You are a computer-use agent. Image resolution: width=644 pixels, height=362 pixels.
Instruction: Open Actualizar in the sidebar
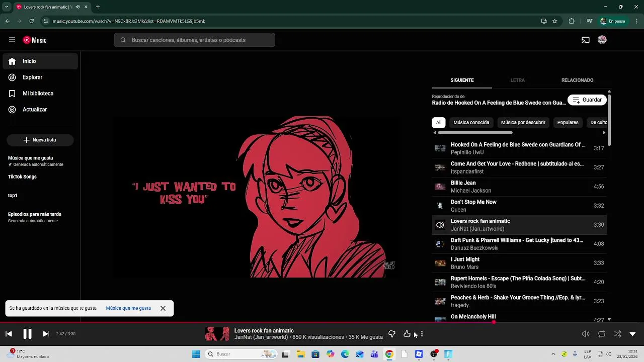click(x=40, y=110)
